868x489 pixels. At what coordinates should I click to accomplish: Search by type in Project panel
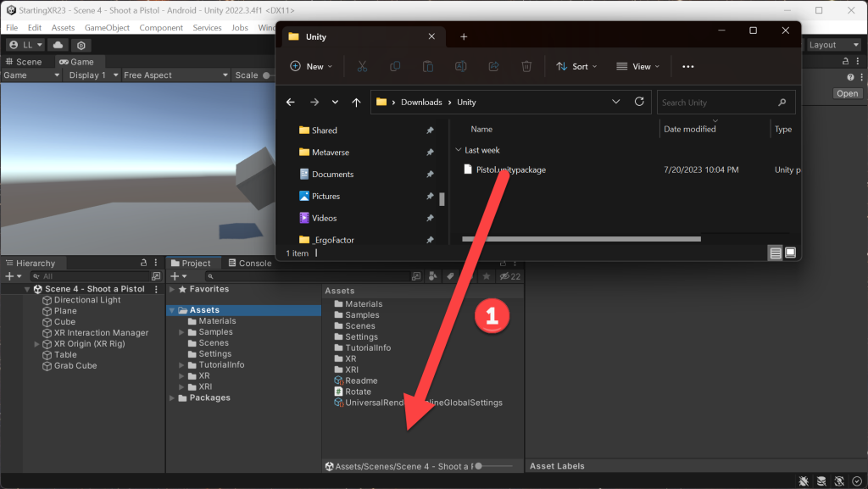pos(433,276)
